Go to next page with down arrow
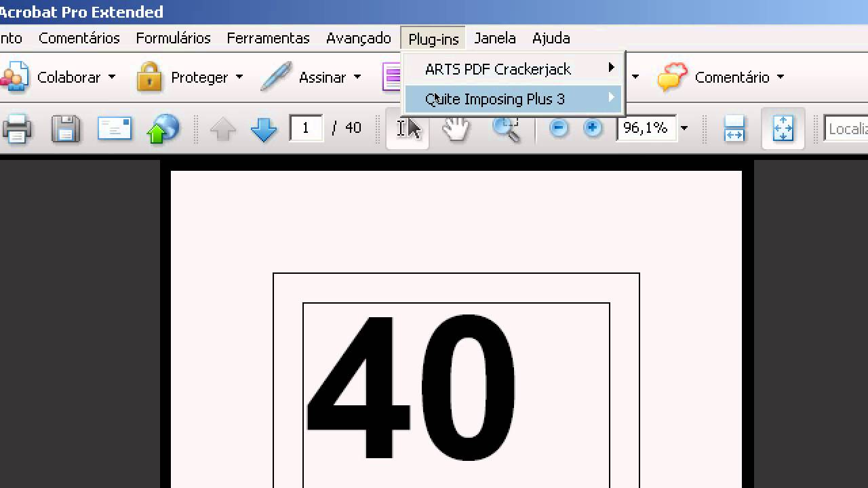The width and height of the screenshot is (868, 488). [263, 128]
